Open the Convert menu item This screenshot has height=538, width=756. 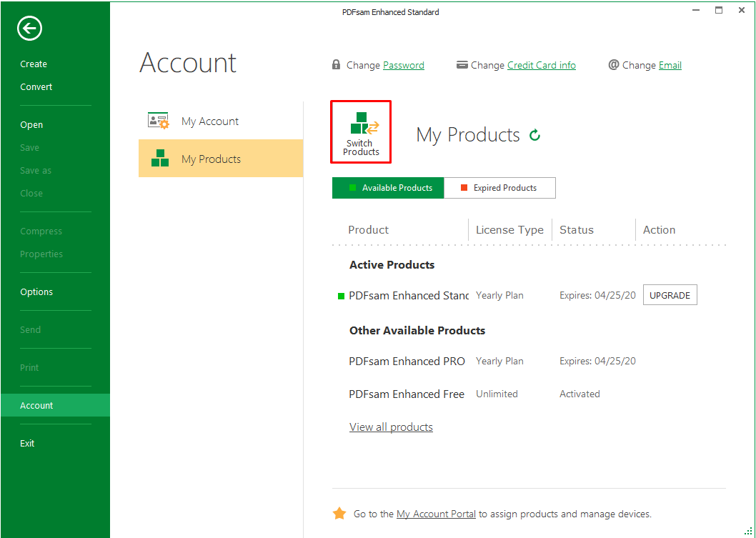[x=36, y=86]
